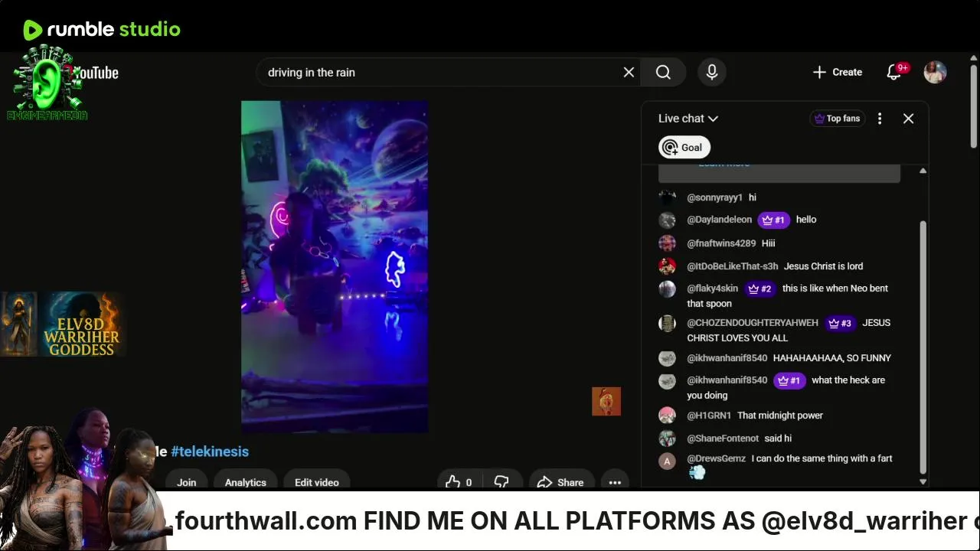Click chat scrollbar up arrow

(x=923, y=171)
